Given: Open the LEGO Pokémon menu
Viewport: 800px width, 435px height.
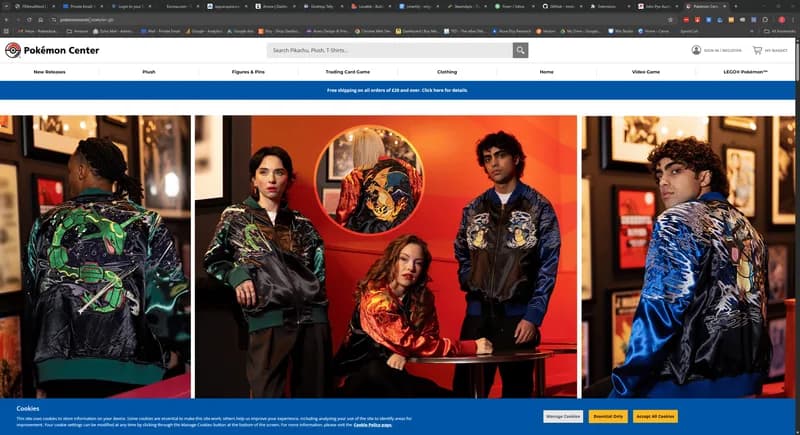Looking at the screenshot, I should [x=745, y=72].
